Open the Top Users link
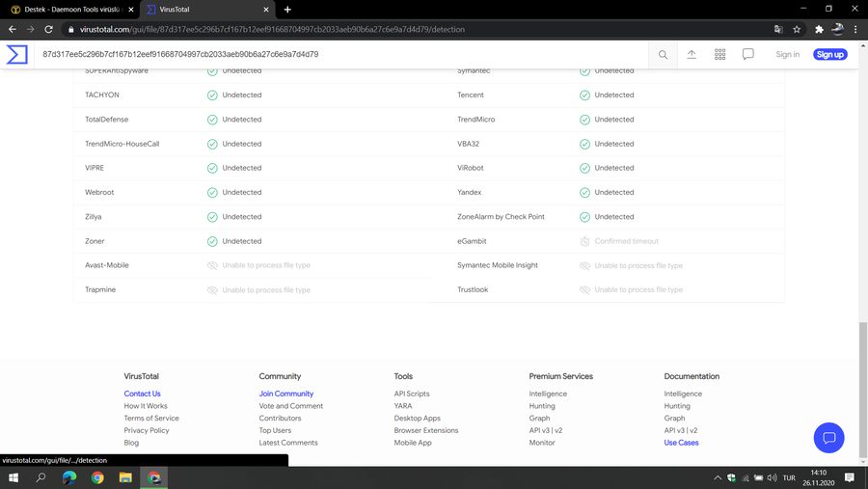The image size is (868, 489). pos(275,430)
